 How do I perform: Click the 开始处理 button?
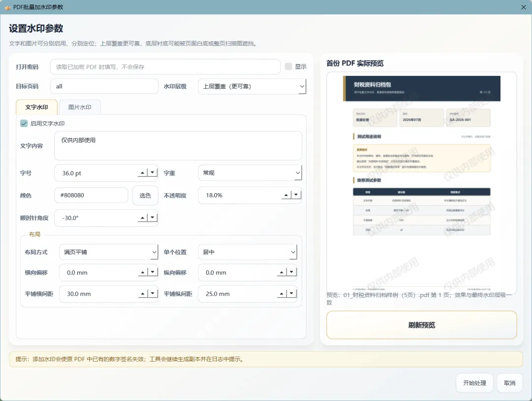point(474,383)
